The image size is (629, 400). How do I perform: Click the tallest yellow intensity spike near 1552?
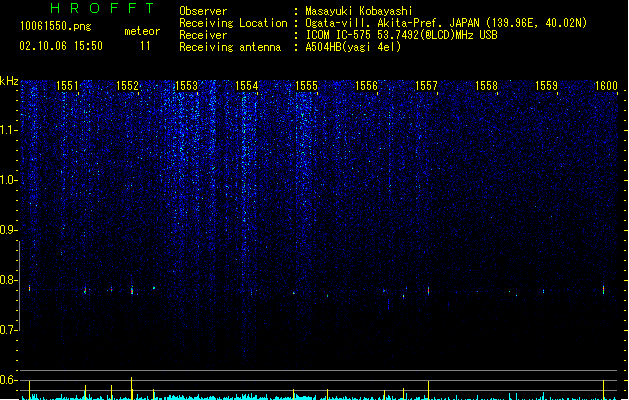[x=132, y=388]
